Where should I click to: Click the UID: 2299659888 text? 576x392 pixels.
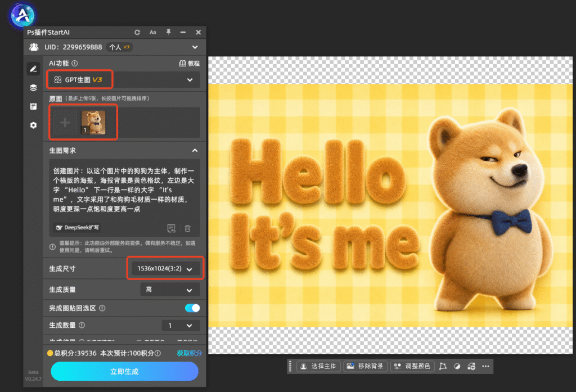pyautogui.click(x=73, y=47)
